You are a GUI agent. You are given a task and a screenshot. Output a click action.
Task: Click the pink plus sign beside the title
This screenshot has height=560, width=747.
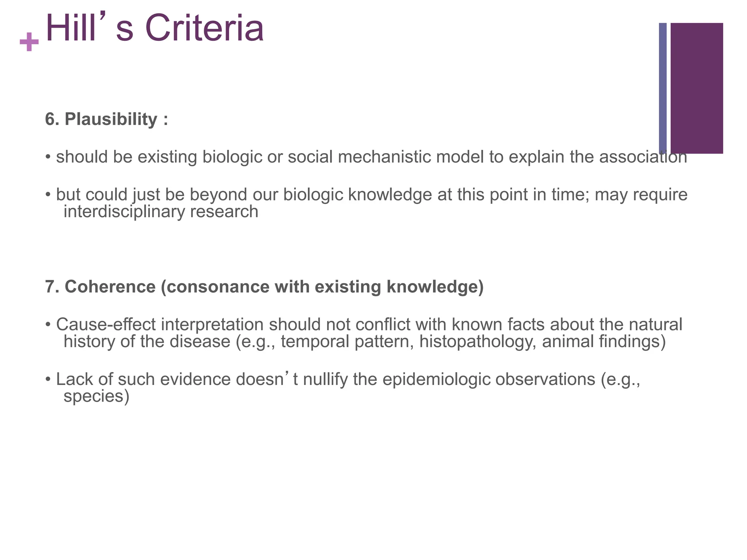click(x=29, y=42)
